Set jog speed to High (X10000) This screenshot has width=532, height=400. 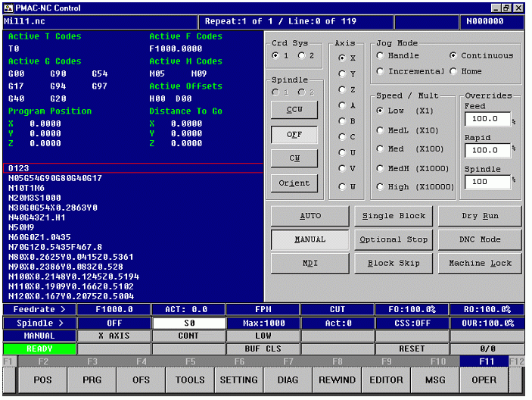(380, 187)
